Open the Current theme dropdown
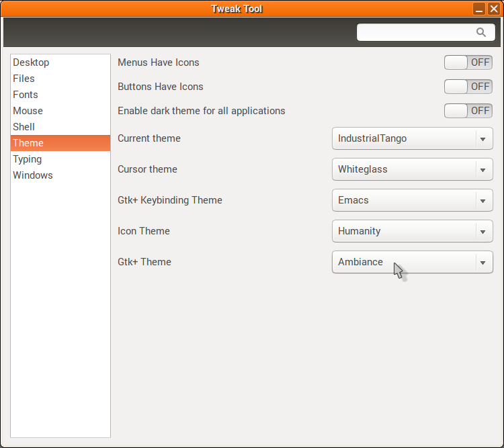The height and width of the screenshot is (448, 504). (x=412, y=139)
